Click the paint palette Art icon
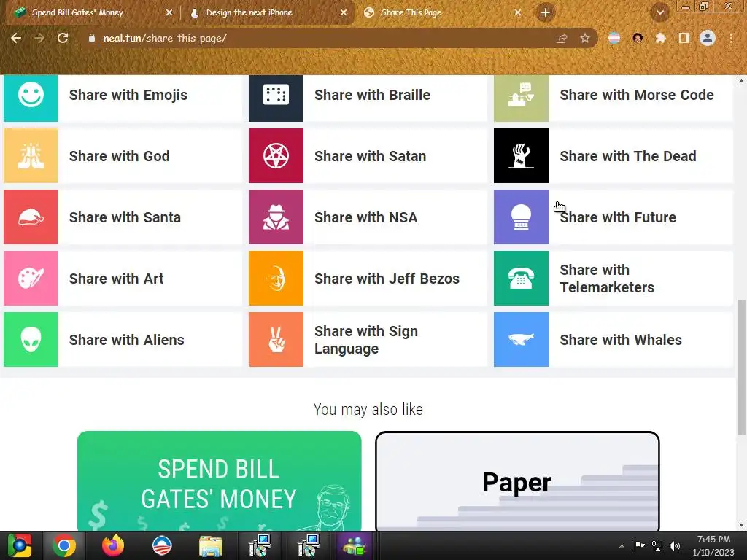This screenshot has width=747, height=560. [31, 278]
